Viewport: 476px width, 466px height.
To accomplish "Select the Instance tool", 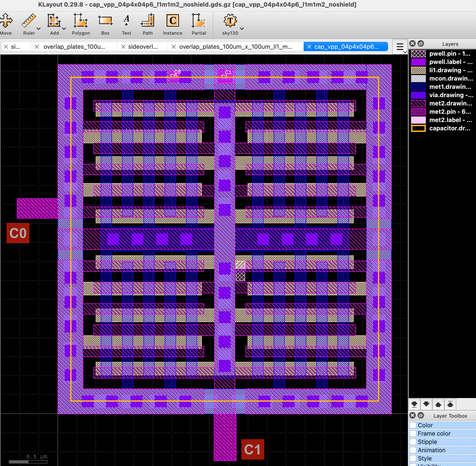I will click(173, 24).
